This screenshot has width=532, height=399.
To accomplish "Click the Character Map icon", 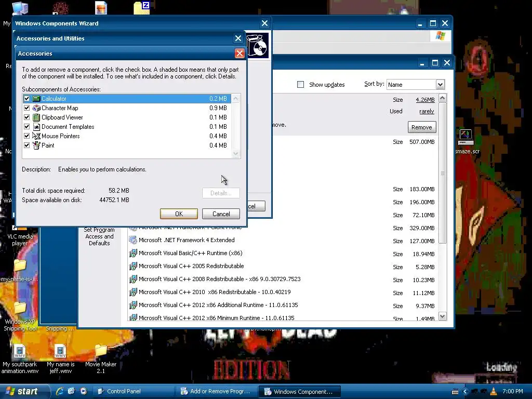I will (x=36, y=108).
